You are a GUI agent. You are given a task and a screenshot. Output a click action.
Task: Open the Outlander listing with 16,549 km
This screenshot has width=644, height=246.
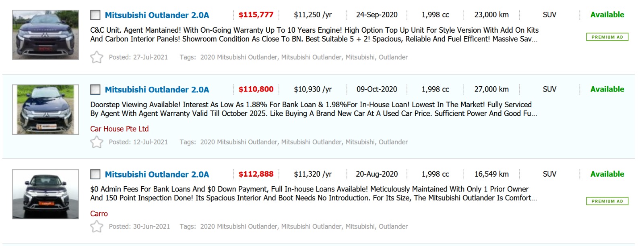coord(157,174)
